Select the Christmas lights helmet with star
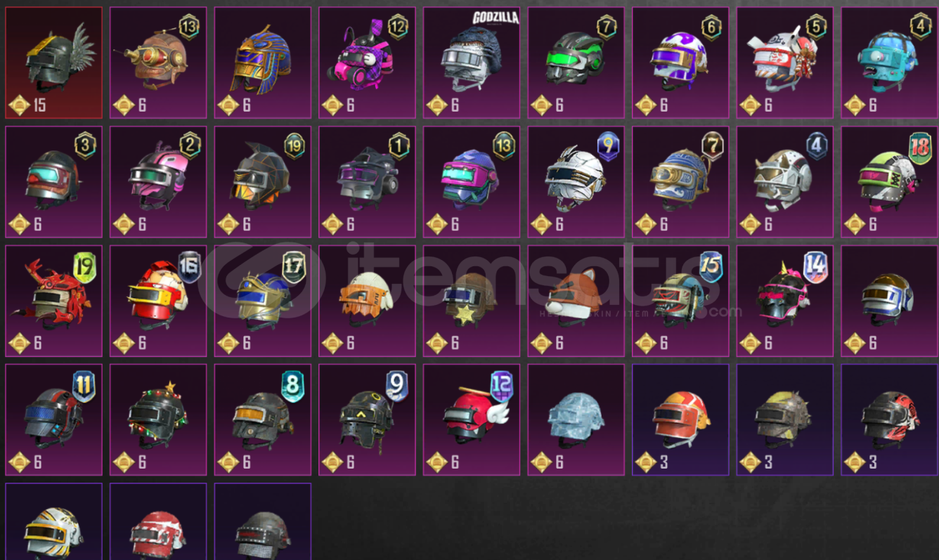Image resolution: width=939 pixels, height=560 pixels. pos(158,419)
